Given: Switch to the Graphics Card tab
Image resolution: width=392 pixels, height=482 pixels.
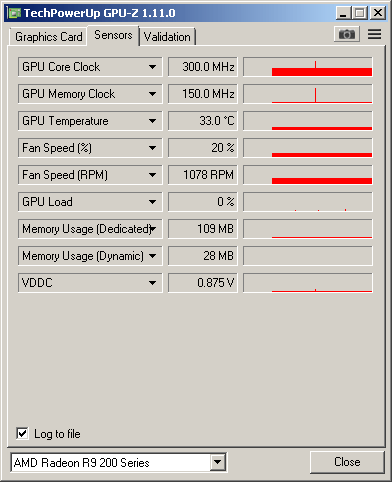Looking at the screenshot, I should tap(49, 37).
